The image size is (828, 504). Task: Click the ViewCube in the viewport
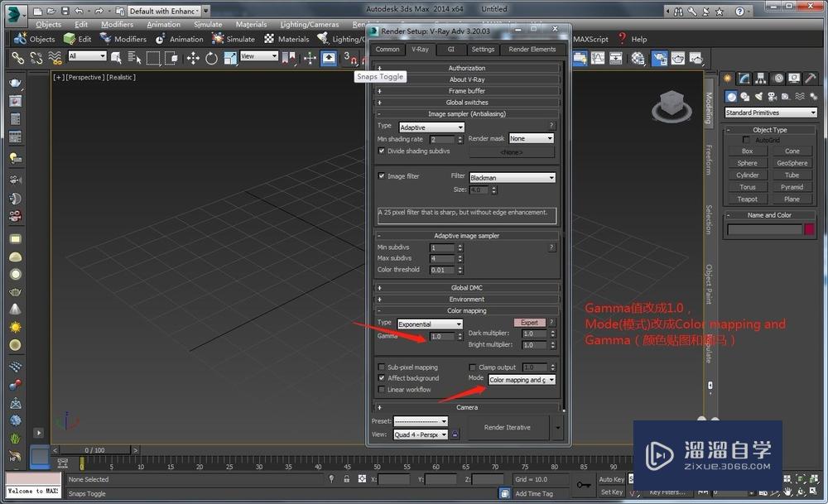pos(672,106)
